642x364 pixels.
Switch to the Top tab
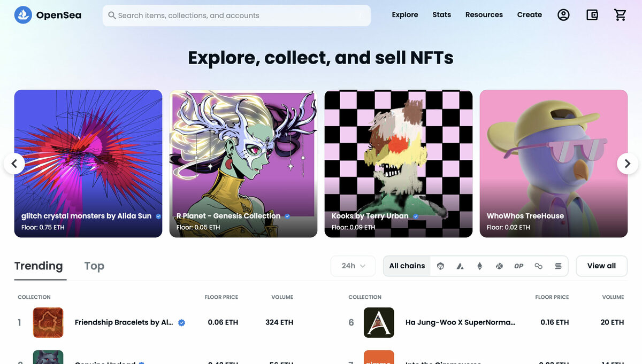pyautogui.click(x=94, y=266)
